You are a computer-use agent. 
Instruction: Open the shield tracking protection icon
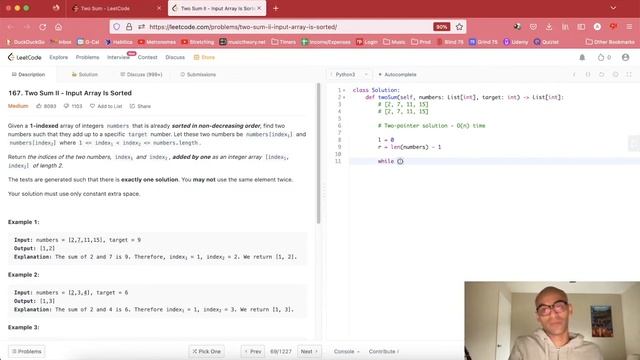coord(117,27)
